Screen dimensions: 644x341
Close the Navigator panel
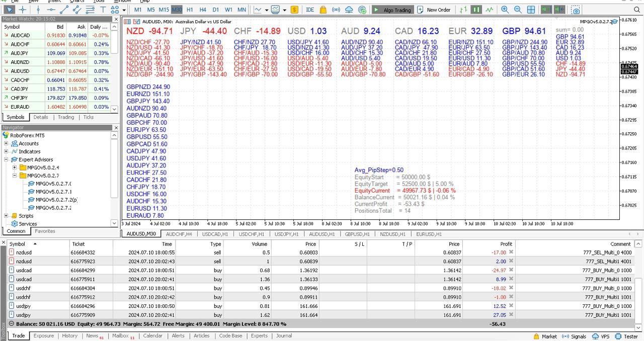click(x=115, y=128)
